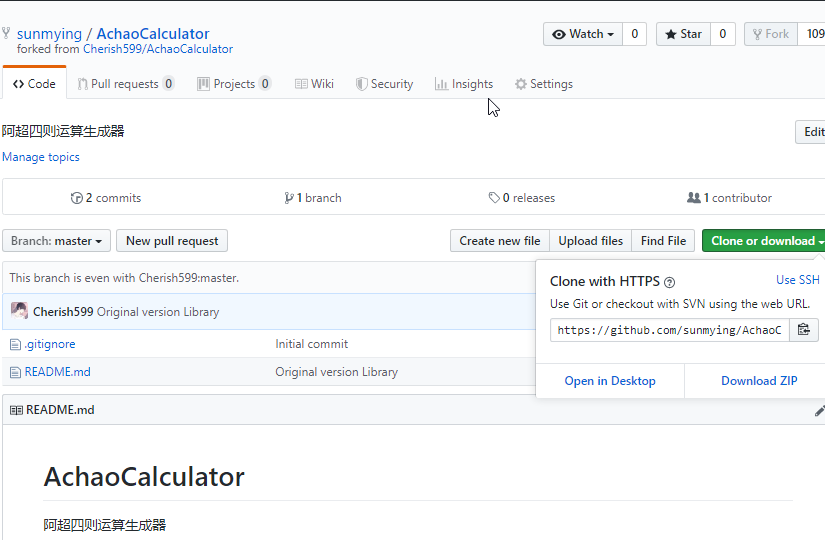Screen dimensions: 825x540
Task: Open the Original version Library commit message
Action: [158, 312]
